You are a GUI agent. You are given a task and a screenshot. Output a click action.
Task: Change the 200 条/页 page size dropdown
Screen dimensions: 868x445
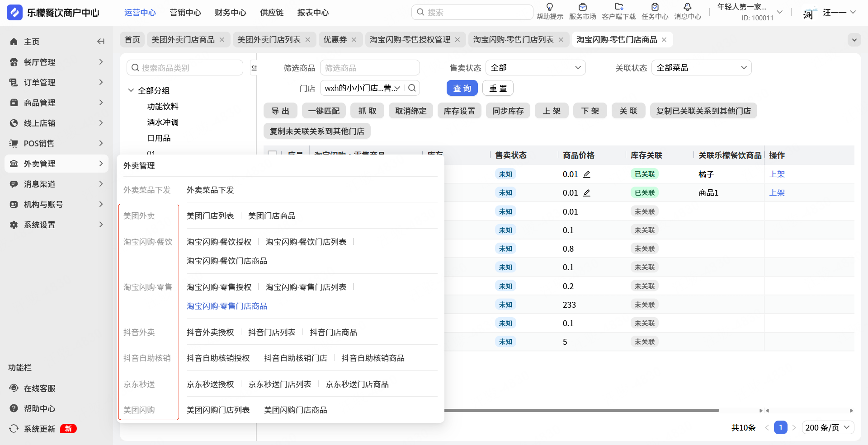tap(827, 427)
